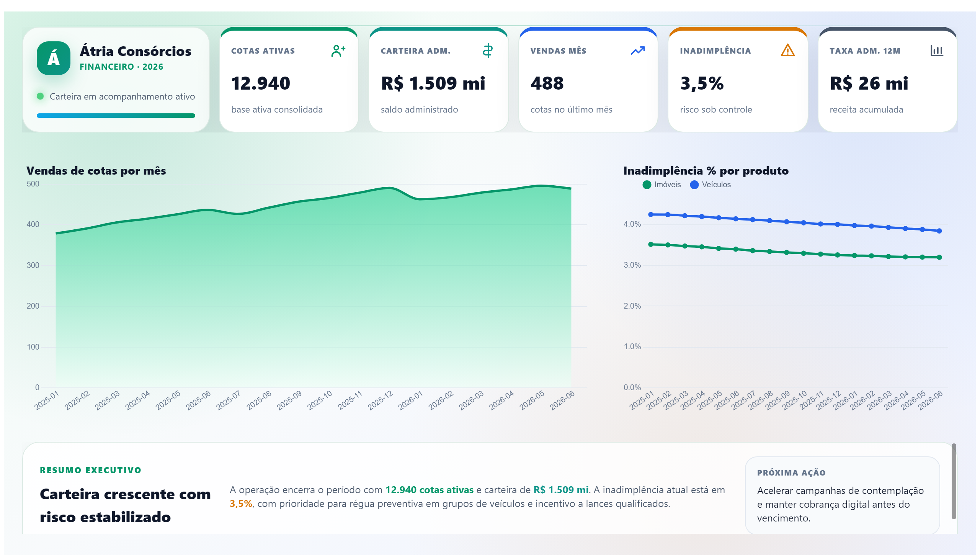Click the Resumo Executivo panel scrollbar
The width and height of the screenshot is (980, 559).
click(954, 481)
